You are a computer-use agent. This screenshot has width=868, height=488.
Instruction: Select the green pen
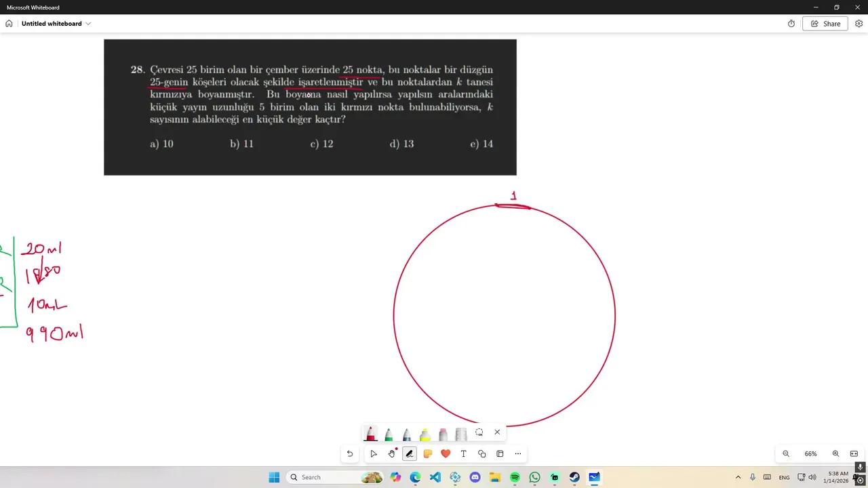coord(389,434)
